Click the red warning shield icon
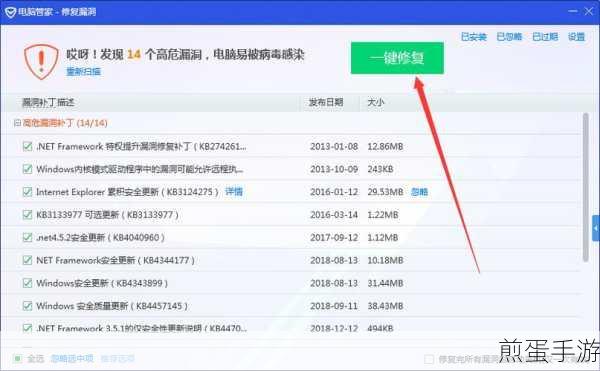 41,61
